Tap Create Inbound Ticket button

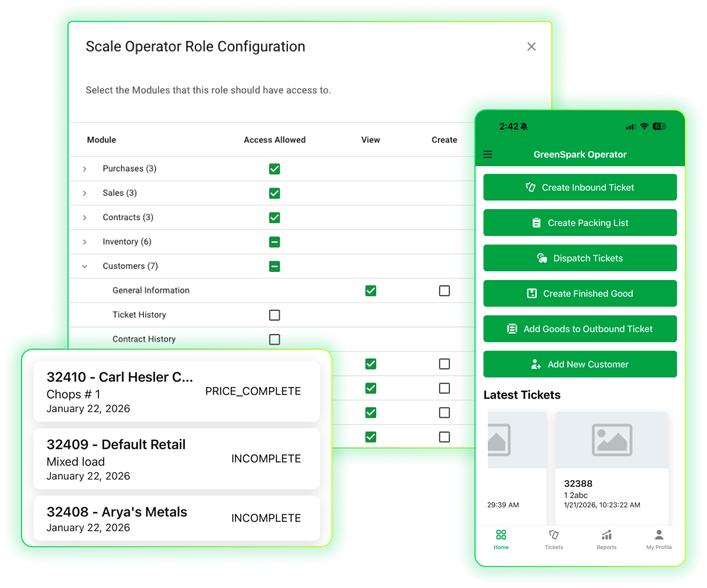[x=580, y=187]
